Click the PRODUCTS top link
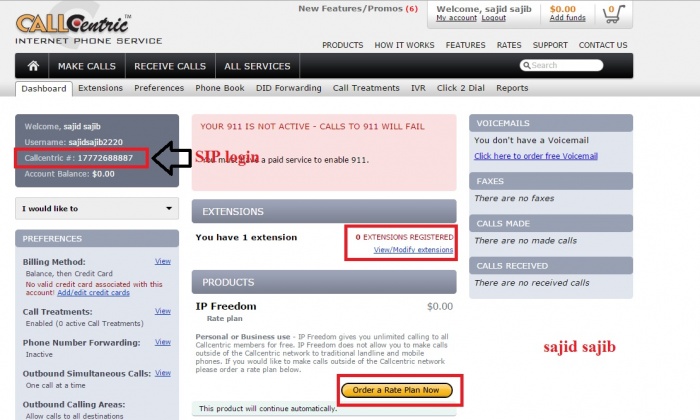Image resolution: width=700 pixels, height=420 pixels. [x=342, y=45]
